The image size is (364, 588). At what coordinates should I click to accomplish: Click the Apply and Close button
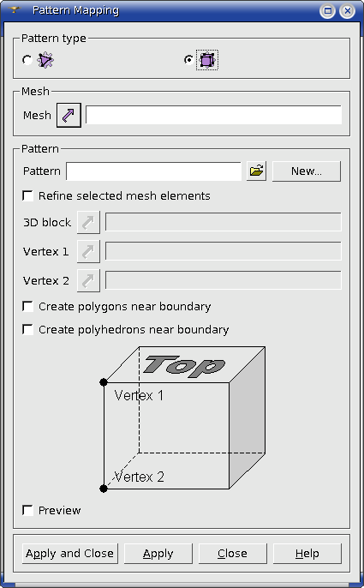click(69, 554)
